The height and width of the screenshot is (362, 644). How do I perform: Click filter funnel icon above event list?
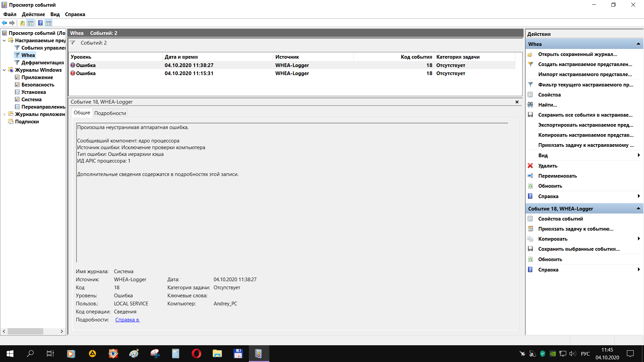pos(72,43)
